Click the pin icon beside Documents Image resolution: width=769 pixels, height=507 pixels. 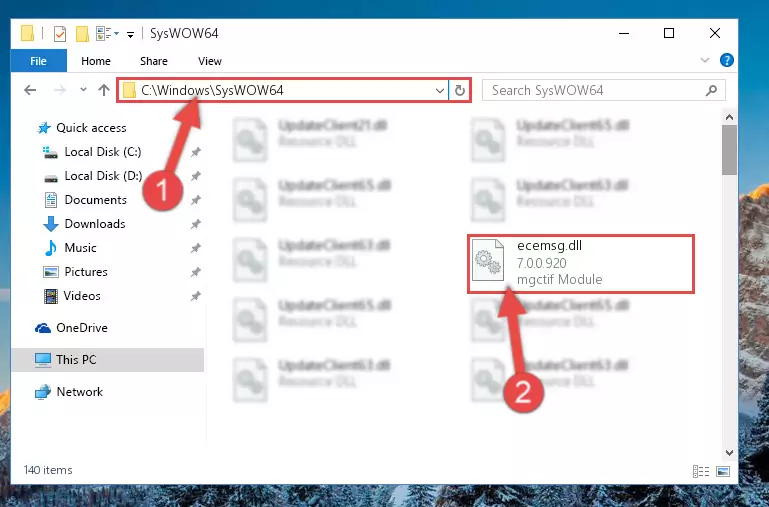(196, 200)
